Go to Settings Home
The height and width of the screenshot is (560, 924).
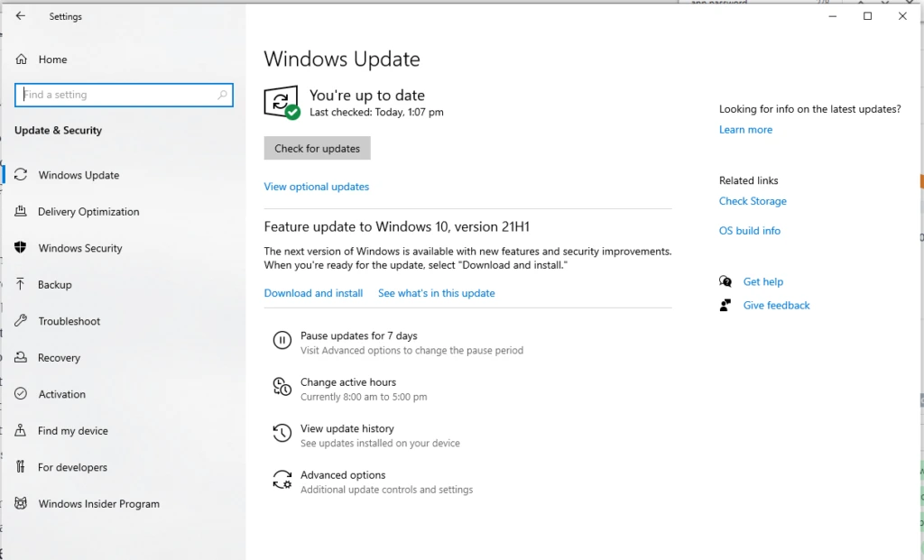pos(52,59)
